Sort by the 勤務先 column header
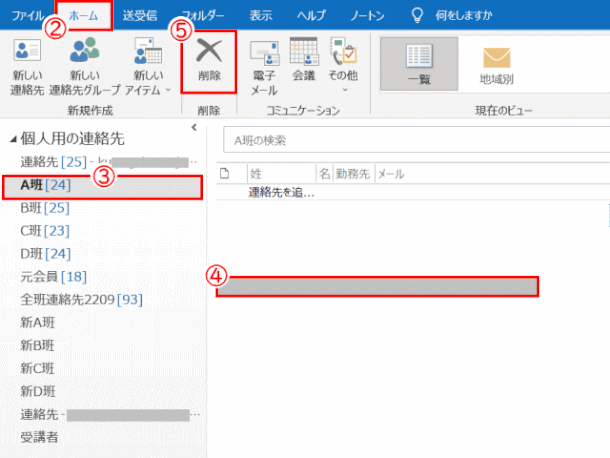 (x=353, y=174)
